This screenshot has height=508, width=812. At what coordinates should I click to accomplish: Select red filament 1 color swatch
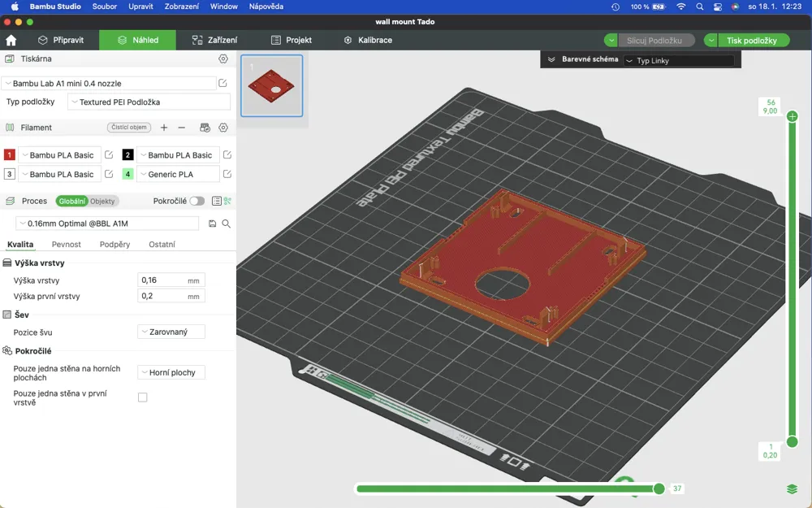pos(9,154)
